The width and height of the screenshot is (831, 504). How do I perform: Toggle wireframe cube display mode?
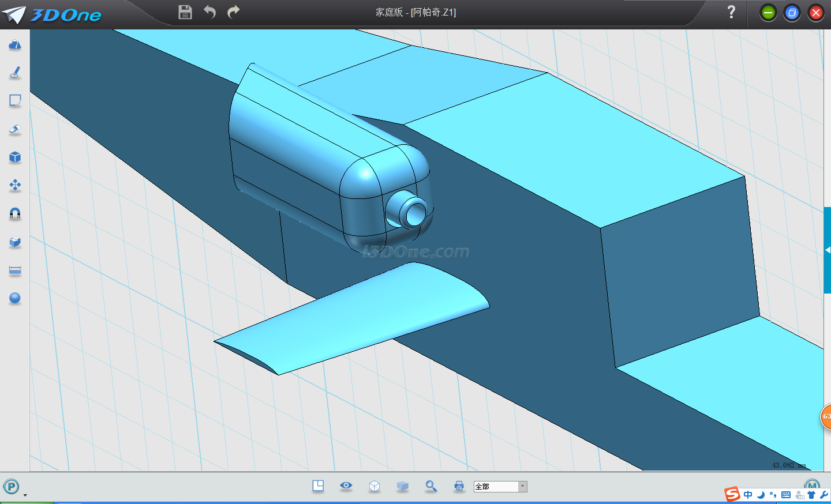point(375,486)
